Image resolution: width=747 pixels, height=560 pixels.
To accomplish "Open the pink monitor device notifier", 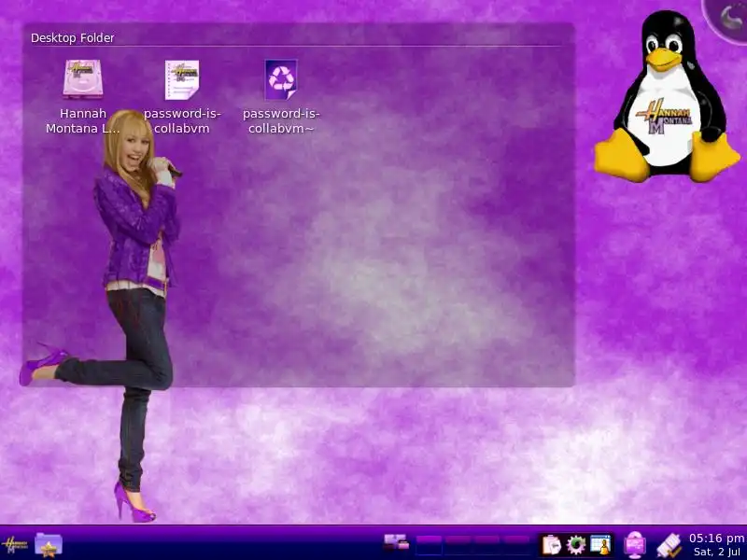I will (635, 545).
